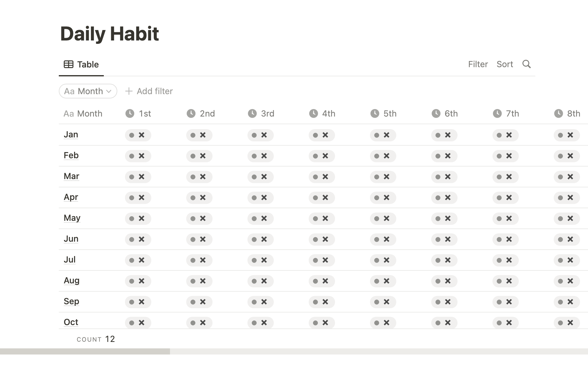This screenshot has width=588, height=368.
Task: Click Sort menu item
Action: pyautogui.click(x=505, y=64)
